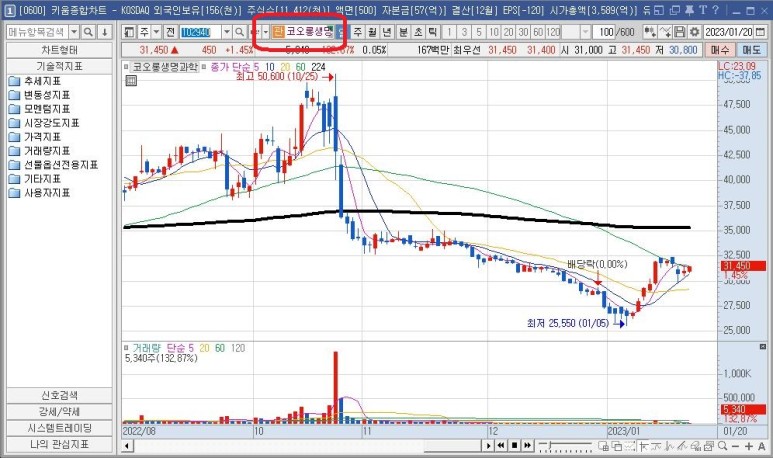Click the 매도 sell button
773x458 pixels.
751,50
